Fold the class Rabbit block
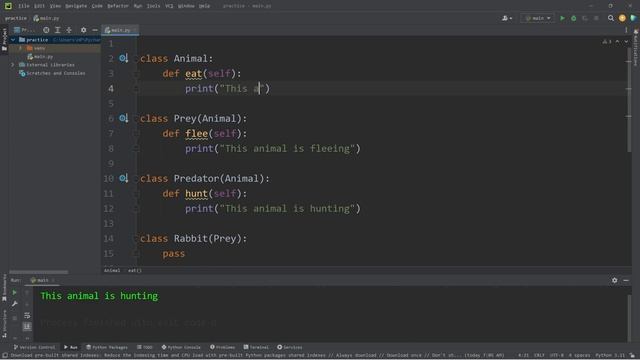 coord(136,238)
